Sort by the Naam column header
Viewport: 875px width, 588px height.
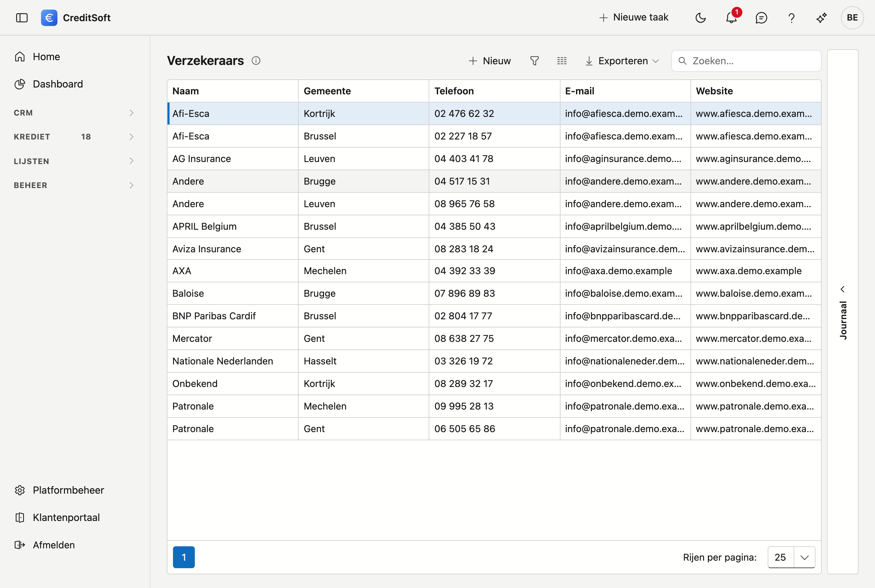tap(233, 91)
